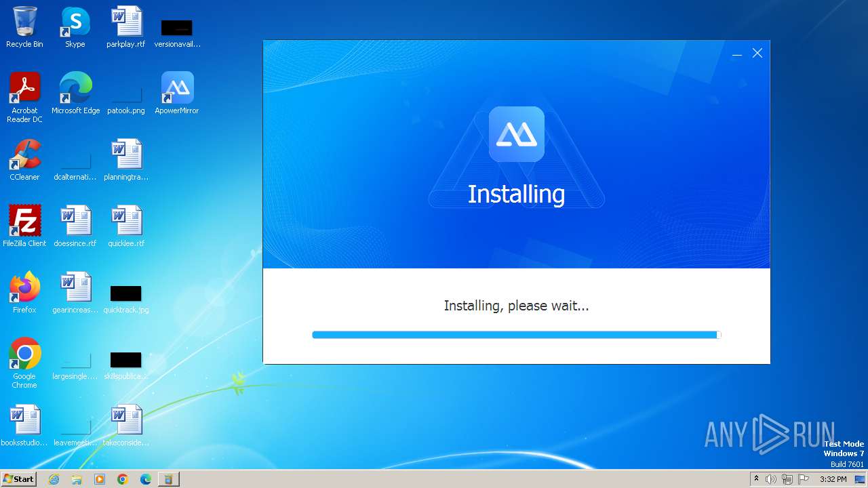This screenshot has width=868, height=488.
Task: Click the installation progress bar
Action: click(x=516, y=335)
